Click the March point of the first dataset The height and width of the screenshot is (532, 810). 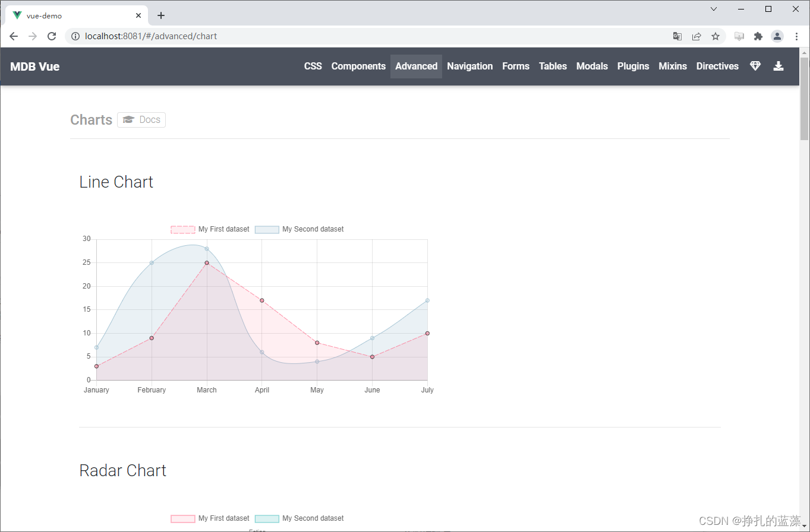point(207,262)
